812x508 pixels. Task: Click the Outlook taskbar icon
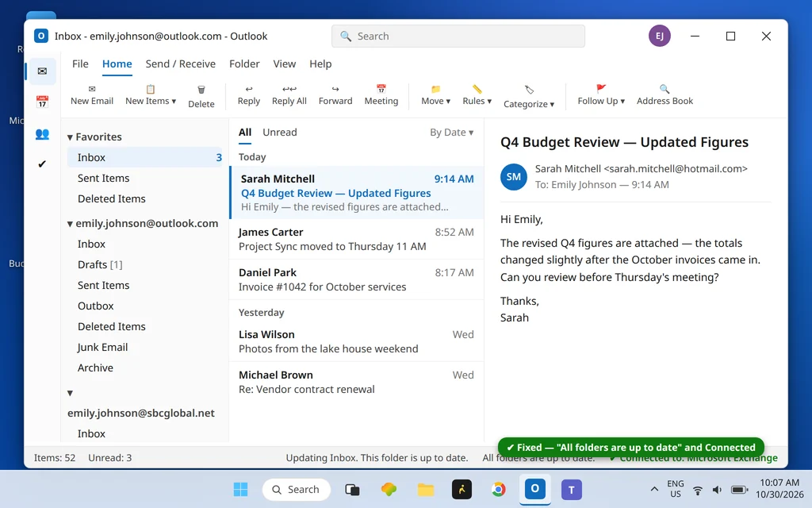click(535, 488)
